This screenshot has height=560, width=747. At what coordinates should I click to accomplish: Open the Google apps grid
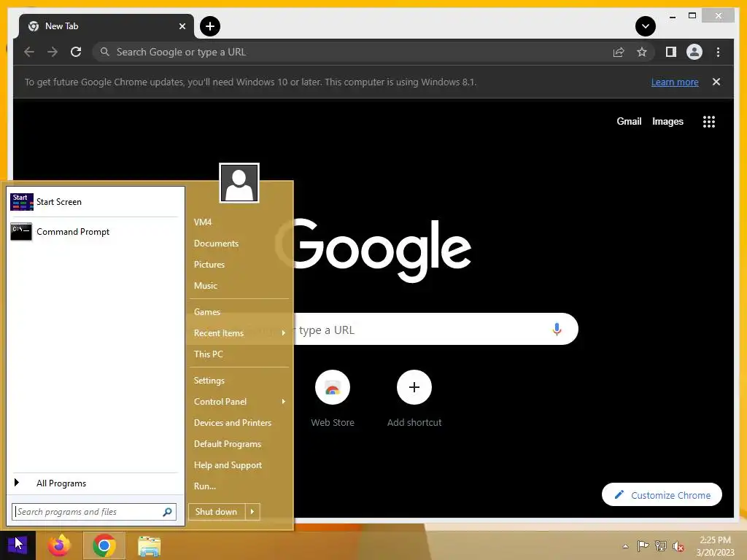[709, 122]
